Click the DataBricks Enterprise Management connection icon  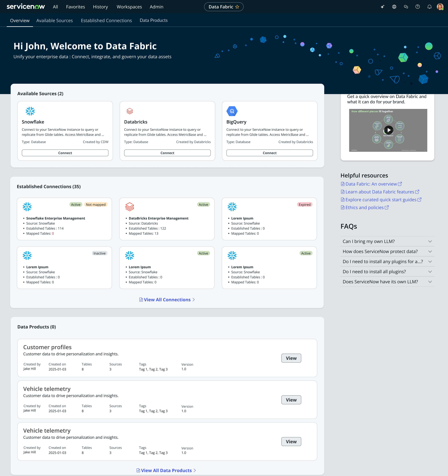pyautogui.click(x=129, y=207)
